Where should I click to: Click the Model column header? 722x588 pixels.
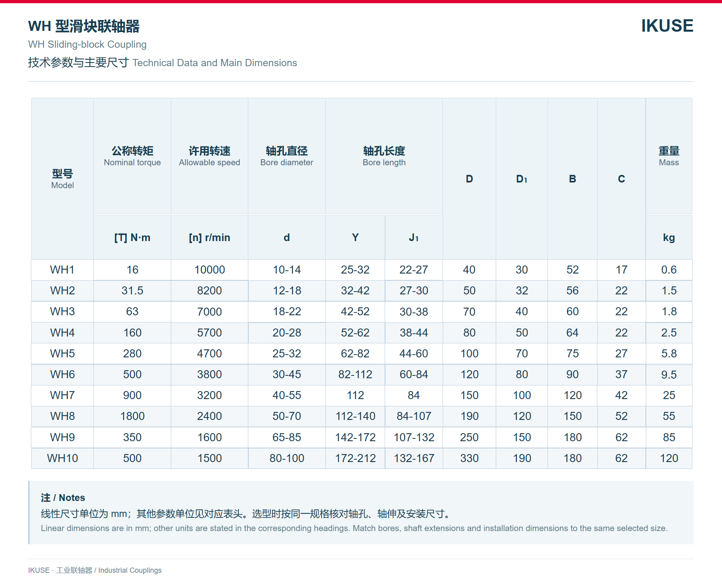coord(63,179)
